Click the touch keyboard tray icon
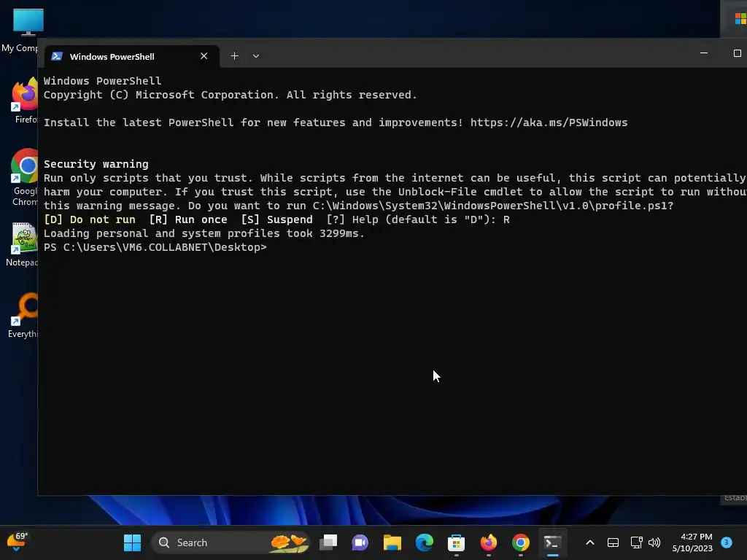747x560 pixels. click(613, 542)
